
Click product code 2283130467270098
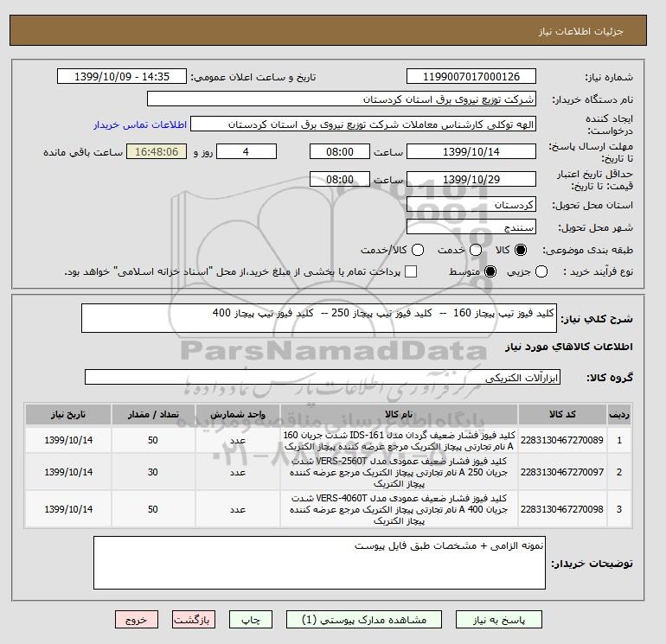(x=562, y=509)
